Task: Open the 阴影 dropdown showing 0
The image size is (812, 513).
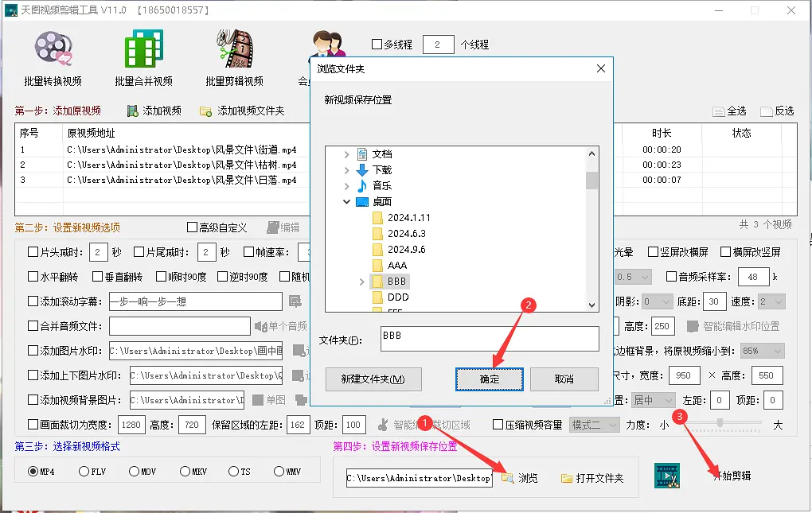Action: (x=657, y=301)
